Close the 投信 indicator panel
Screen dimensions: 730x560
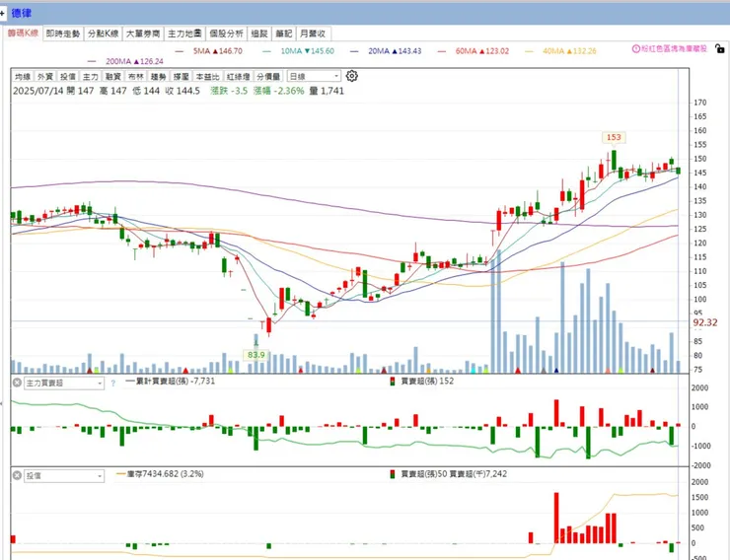(x=17, y=476)
